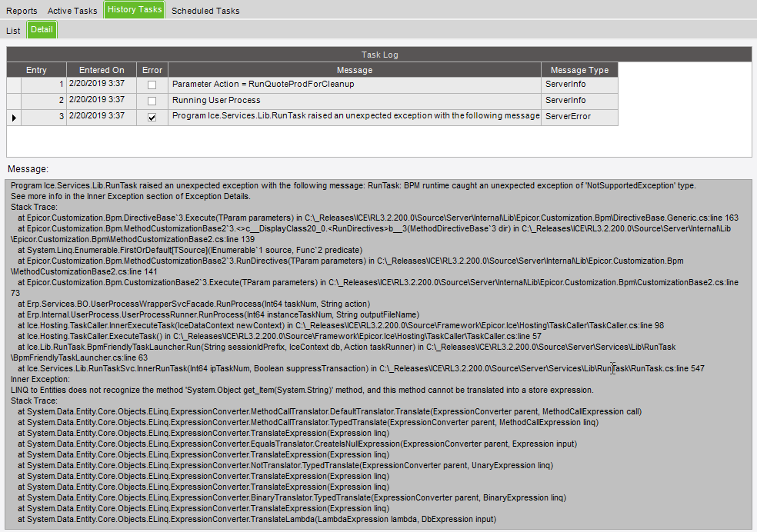Click the entry number 3 cell
The width and height of the screenshot is (757, 532).
(43, 117)
